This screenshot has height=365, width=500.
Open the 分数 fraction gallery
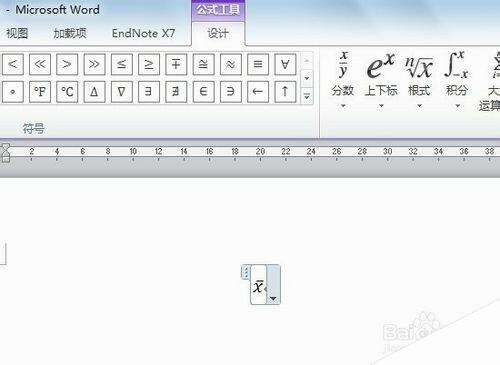(x=343, y=80)
